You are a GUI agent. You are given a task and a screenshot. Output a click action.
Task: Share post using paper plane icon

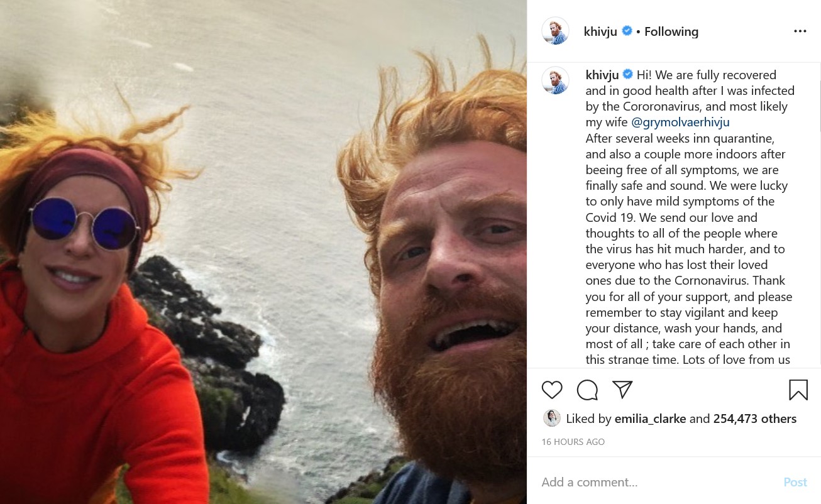[622, 390]
